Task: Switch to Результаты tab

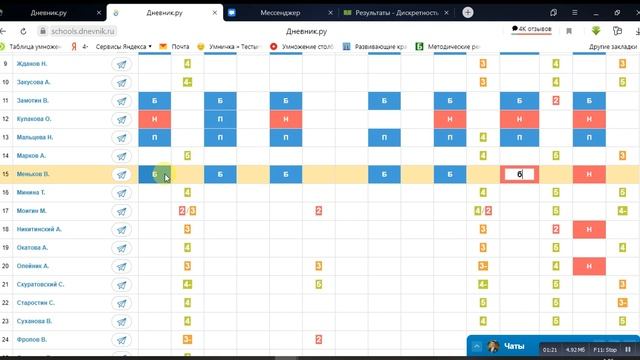Action: point(396,13)
